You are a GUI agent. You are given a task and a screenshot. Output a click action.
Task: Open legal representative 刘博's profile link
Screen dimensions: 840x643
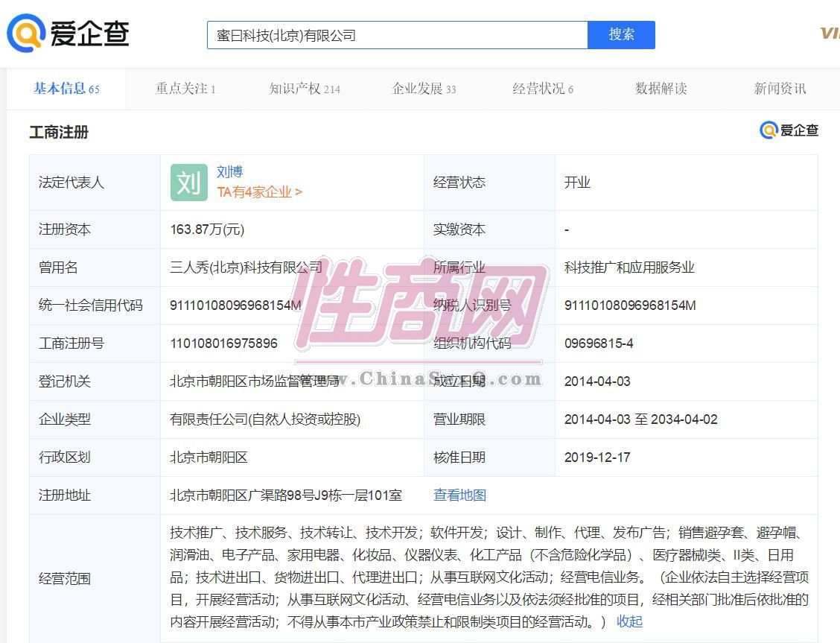(230, 172)
